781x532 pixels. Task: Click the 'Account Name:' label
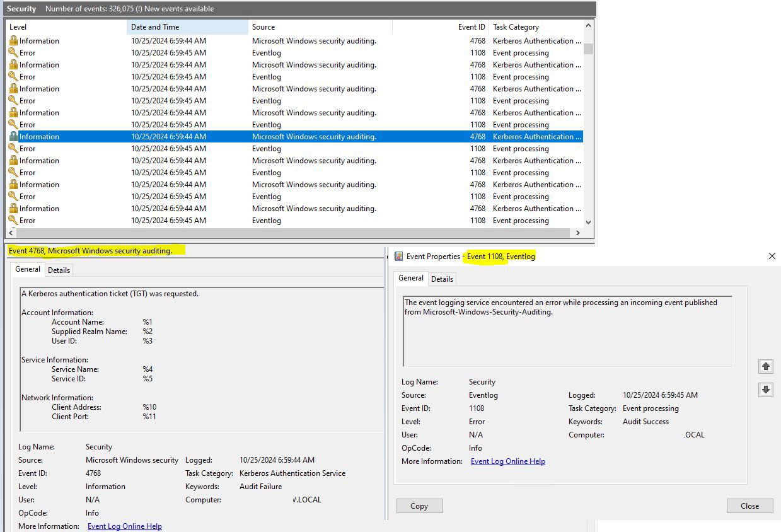point(78,322)
